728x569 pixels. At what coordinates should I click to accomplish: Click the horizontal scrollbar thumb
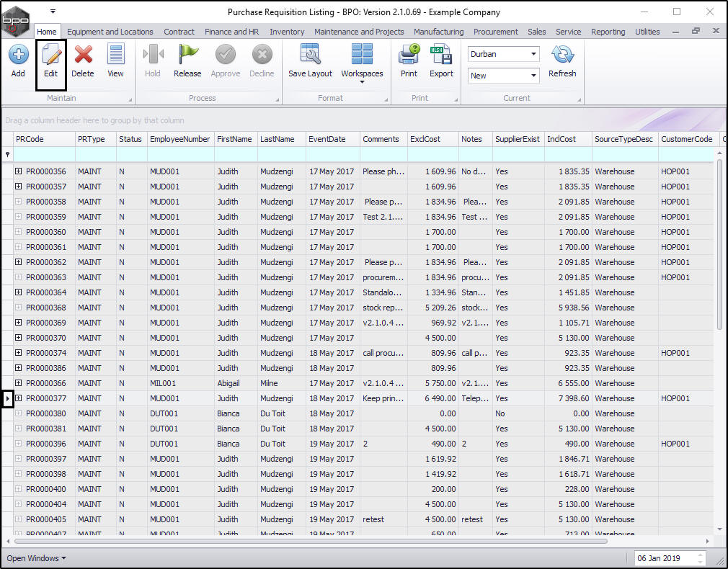click(311, 541)
